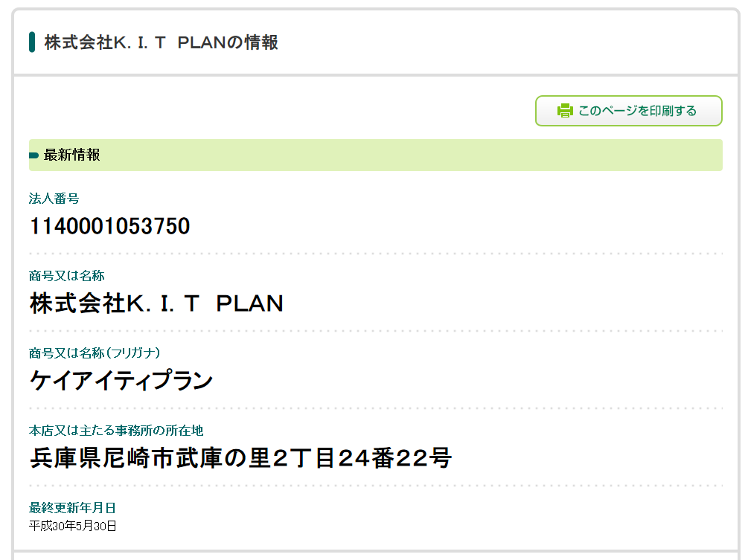748x560 pixels.
Task: Click the bullet marker before 最新情報
Action: click(x=33, y=155)
